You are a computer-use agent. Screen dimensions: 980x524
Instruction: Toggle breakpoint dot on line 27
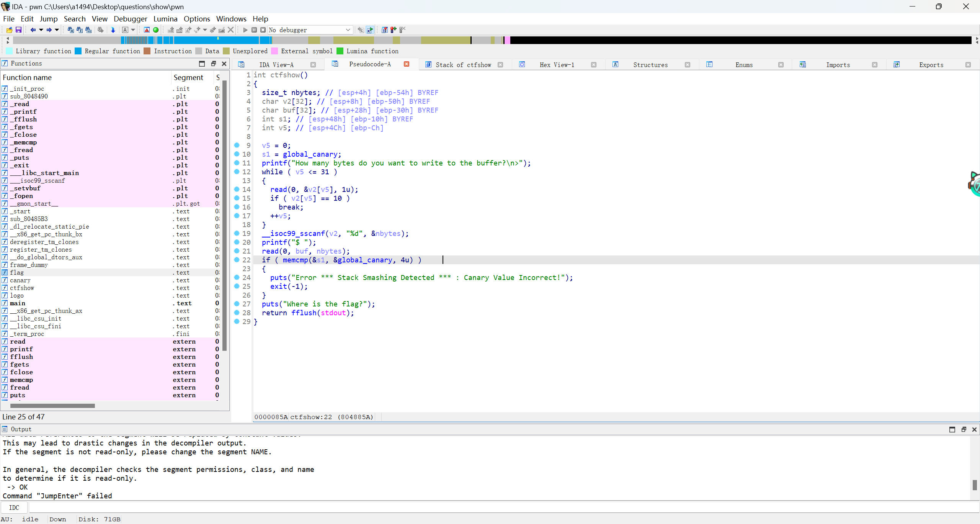point(237,304)
